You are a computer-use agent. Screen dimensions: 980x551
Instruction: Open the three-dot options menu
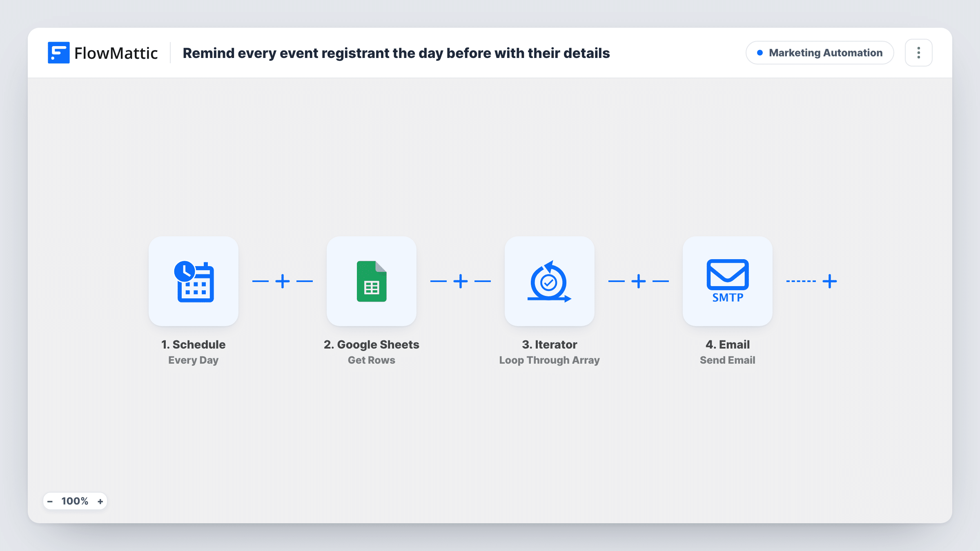(x=919, y=53)
